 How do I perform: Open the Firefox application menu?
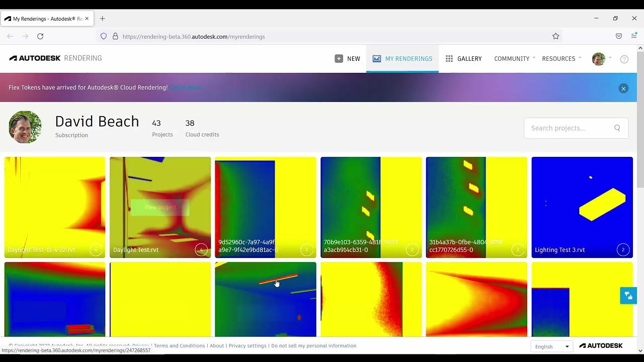click(x=634, y=36)
